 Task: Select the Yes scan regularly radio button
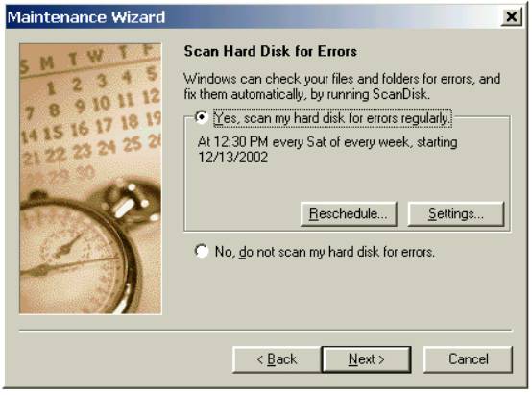coord(202,117)
